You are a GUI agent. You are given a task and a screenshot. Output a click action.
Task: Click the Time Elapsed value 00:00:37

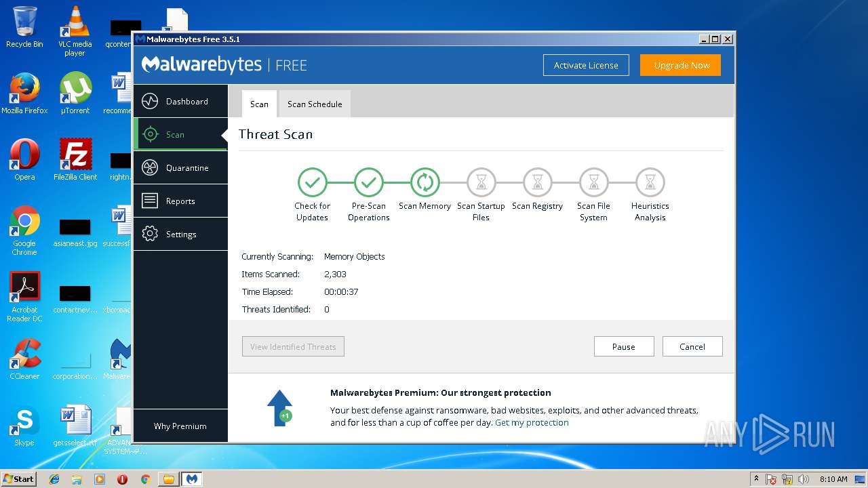pyautogui.click(x=341, y=292)
